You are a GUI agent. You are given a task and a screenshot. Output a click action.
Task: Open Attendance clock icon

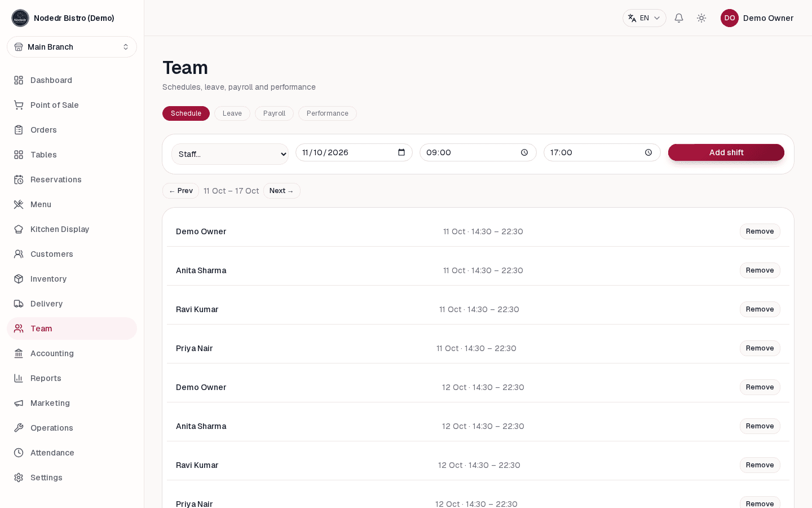click(x=19, y=453)
